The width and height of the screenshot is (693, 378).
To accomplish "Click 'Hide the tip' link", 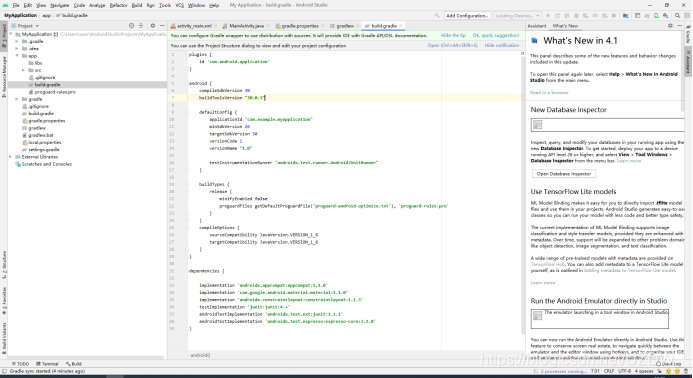I will click(x=453, y=35).
